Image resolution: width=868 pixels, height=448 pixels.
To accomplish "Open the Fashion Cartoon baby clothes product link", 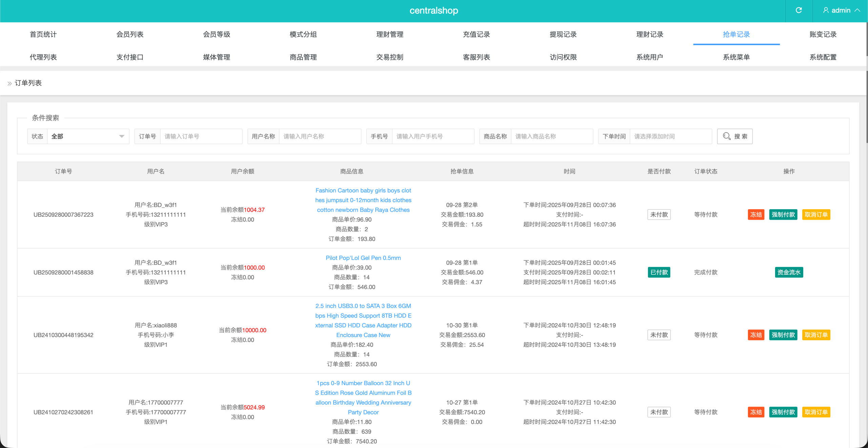I will click(363, 200).
